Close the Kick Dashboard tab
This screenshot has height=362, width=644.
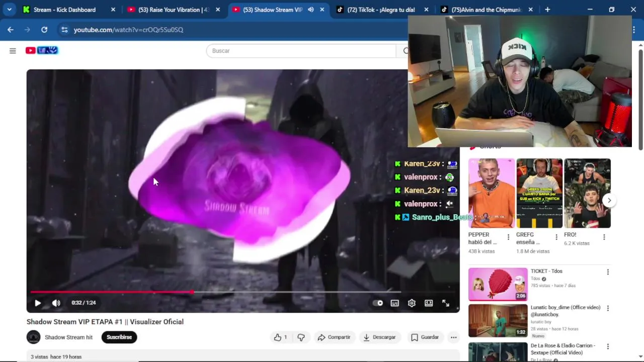(x=113, y=10)
